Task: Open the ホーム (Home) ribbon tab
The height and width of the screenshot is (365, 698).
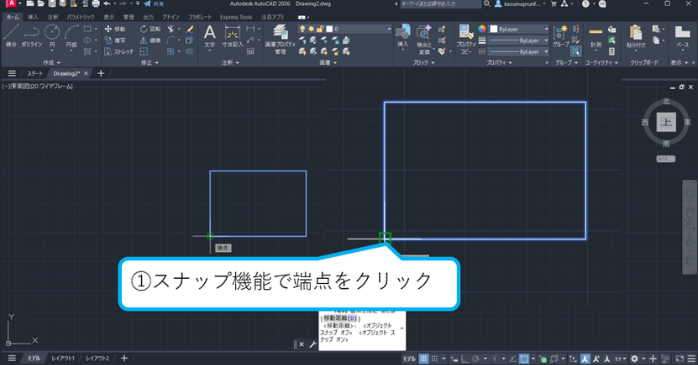Action: pos(12,17)
